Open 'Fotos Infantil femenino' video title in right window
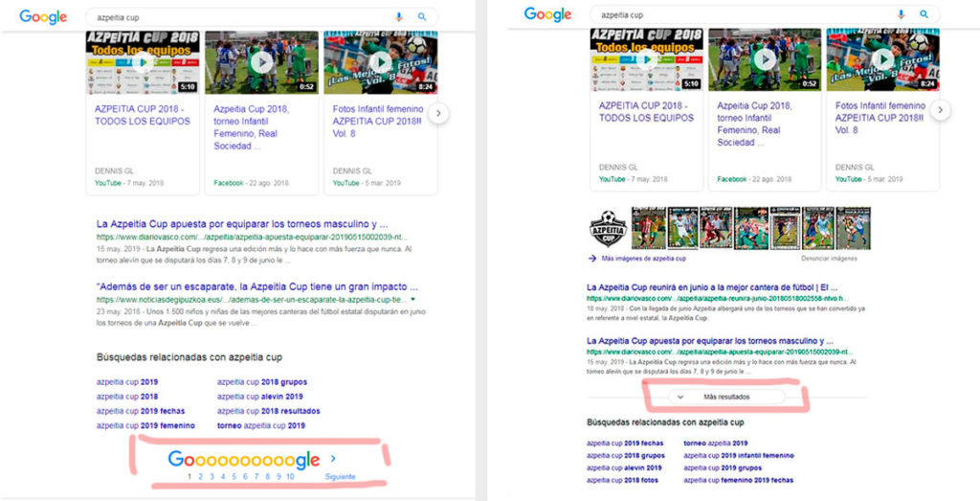 (x=880, y=118)
